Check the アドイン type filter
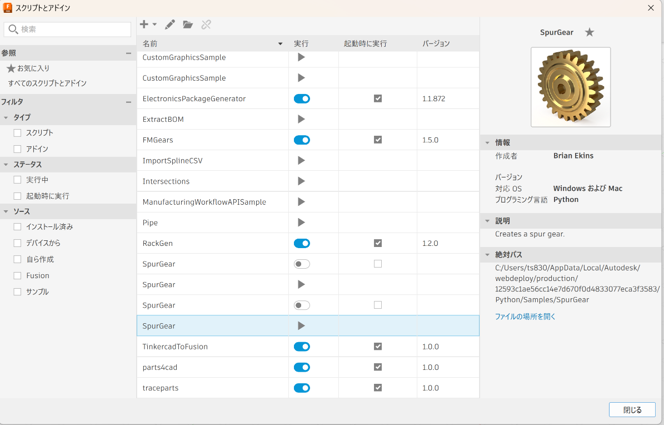This screenshot has width=664, height=425. pos(17,149)
